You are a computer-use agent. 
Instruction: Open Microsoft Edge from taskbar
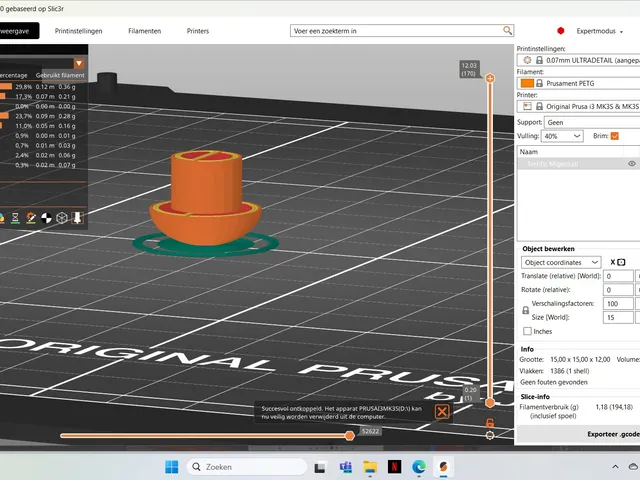click(x=419, y=467)
